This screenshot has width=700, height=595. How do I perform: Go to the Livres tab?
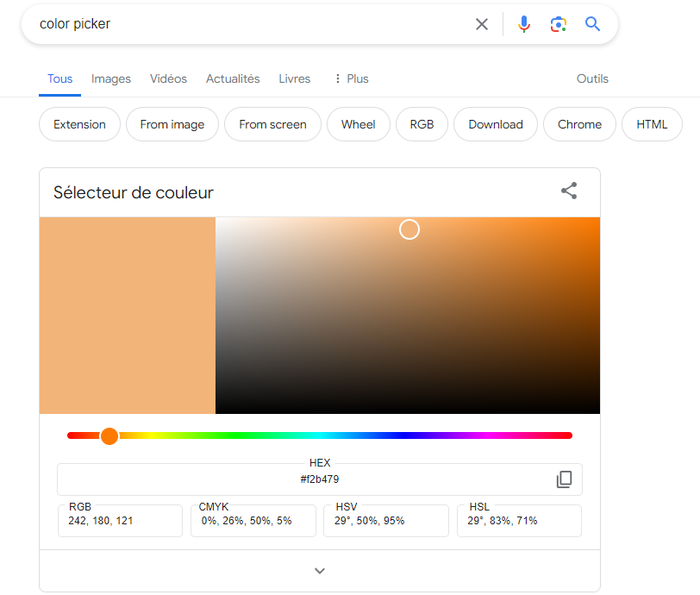(294, 78)
